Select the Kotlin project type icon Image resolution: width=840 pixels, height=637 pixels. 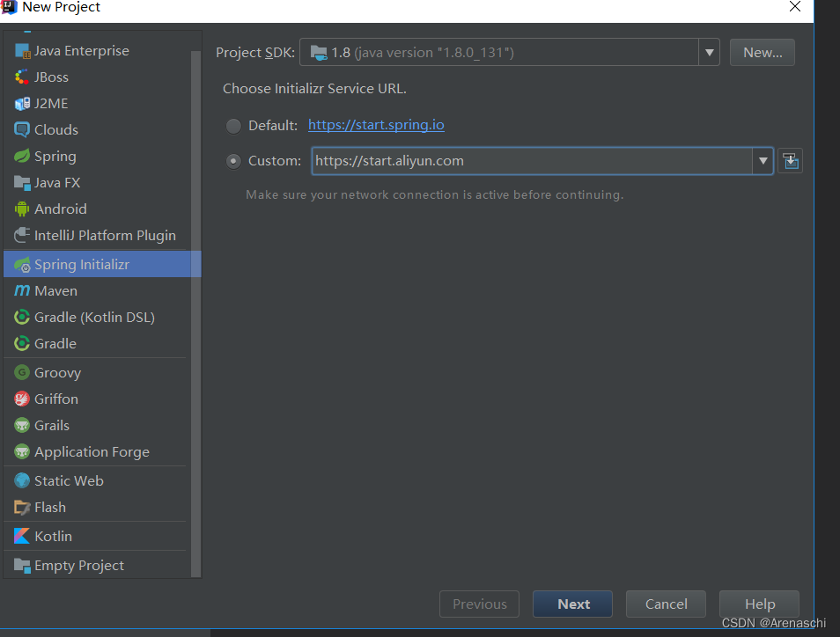(21, 536)
